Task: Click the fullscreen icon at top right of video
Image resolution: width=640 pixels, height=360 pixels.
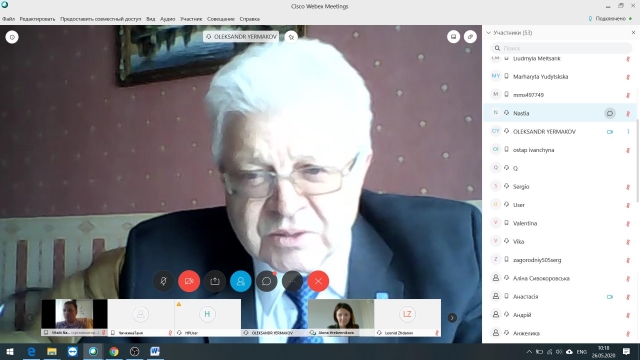Action: [470, 37]
